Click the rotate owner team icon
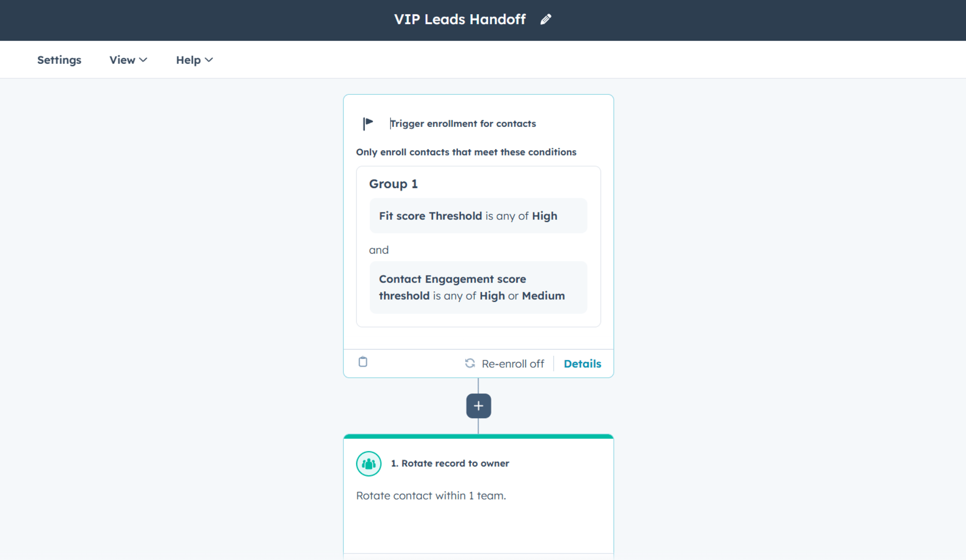 pyautogui.click(x=369, y=463)
